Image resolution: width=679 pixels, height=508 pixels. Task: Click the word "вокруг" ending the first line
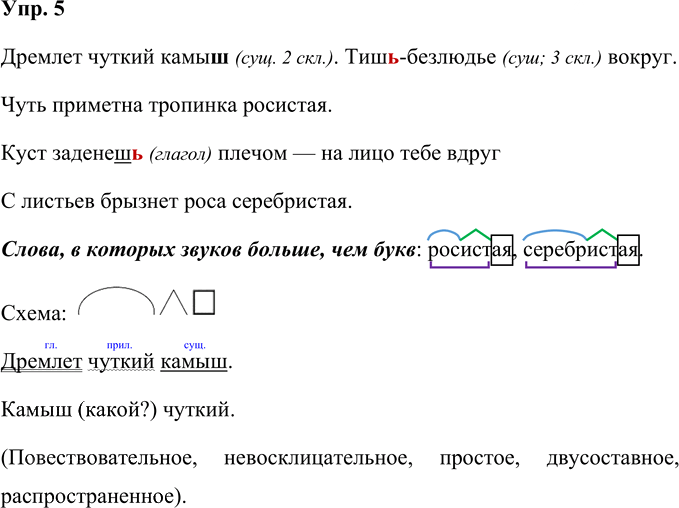[642, 58]
